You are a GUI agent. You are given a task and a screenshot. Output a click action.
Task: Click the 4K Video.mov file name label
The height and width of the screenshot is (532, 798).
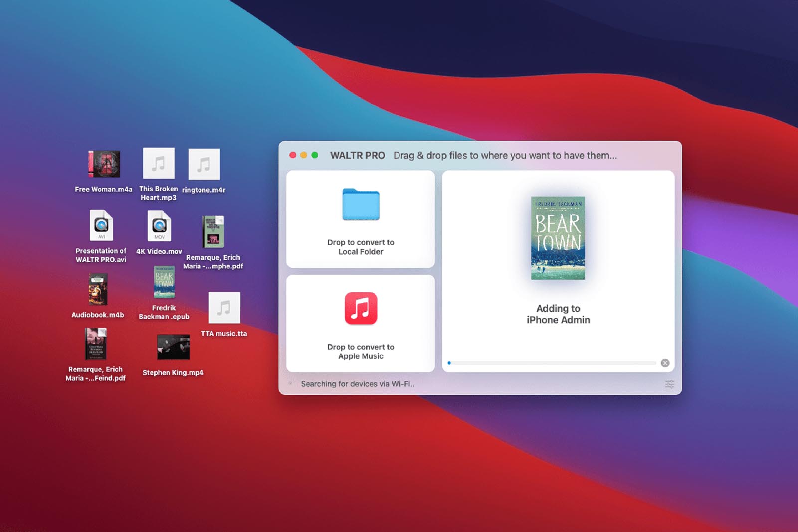pyautogui.click(x=159, y=251)
